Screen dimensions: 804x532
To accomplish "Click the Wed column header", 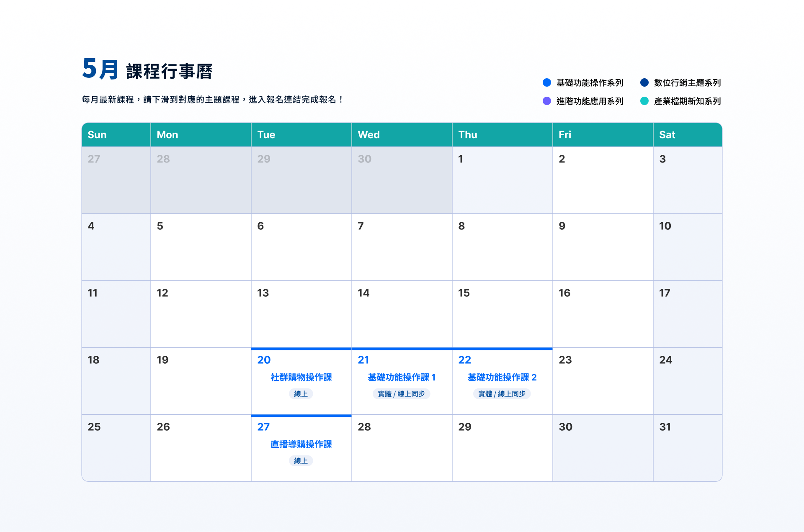I will coord(402,135).
